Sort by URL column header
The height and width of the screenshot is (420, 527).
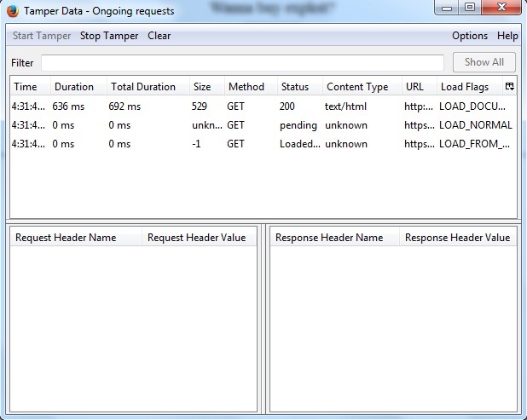click(419, 87)
